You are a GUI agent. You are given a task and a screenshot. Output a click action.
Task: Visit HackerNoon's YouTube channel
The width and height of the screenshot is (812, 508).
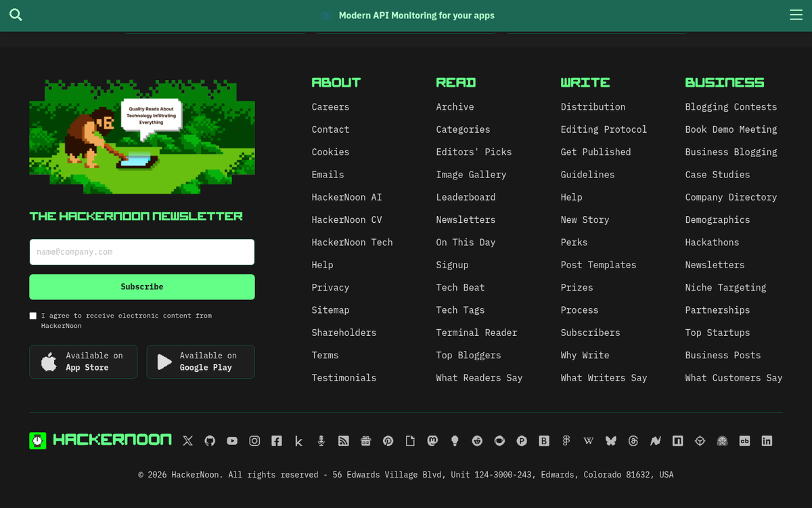(x=232, y=440)
